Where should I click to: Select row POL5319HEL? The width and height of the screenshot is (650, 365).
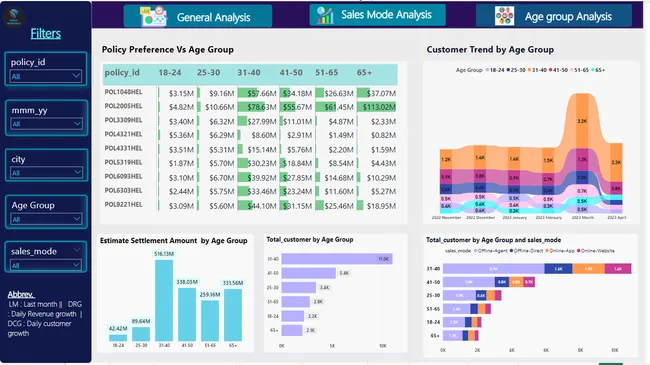[123, 163]
